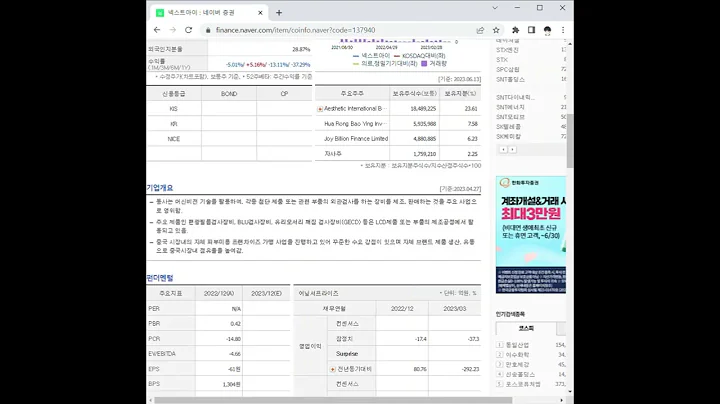Click the PBR value 0.42
This screenshot has width=720, height=404.
[x=236, y=324]
